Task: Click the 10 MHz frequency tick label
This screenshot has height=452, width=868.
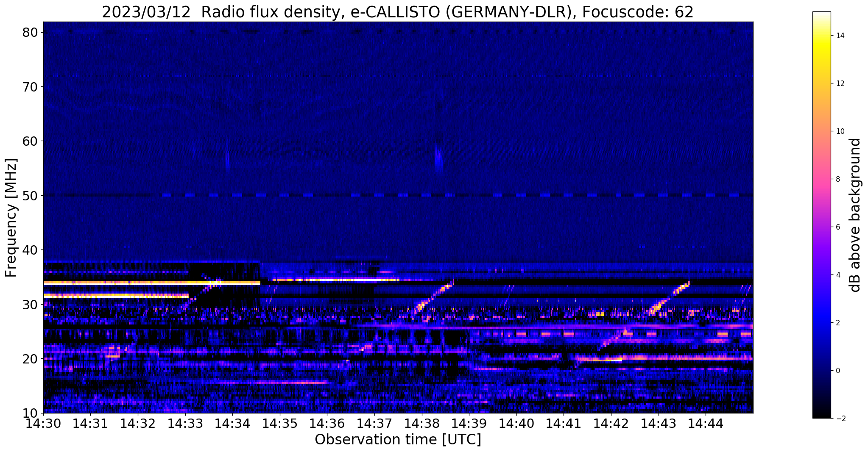Action: 31,413
